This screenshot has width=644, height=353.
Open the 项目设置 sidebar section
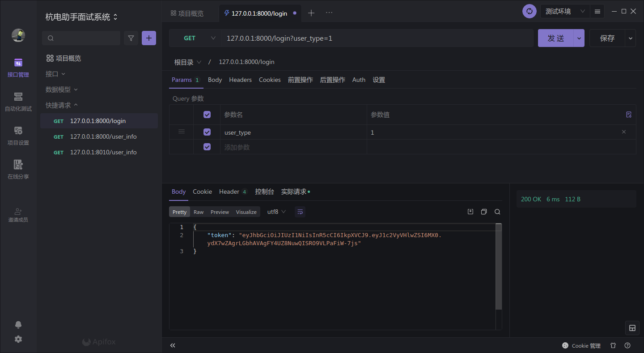click(18, 136)
